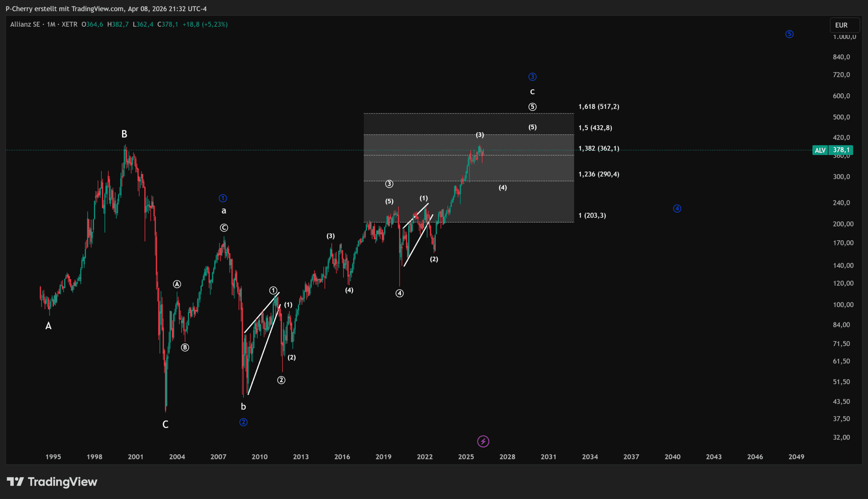Click the P-Cherry TradingView.com header text
The width and height of the screenshot is (868, 499).
tap(106, 8)
